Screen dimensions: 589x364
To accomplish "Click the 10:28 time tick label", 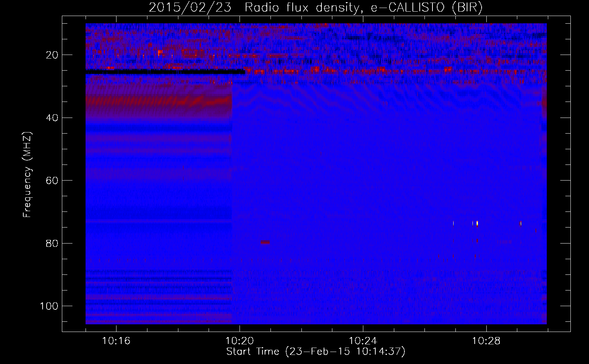I will [486, 341].
